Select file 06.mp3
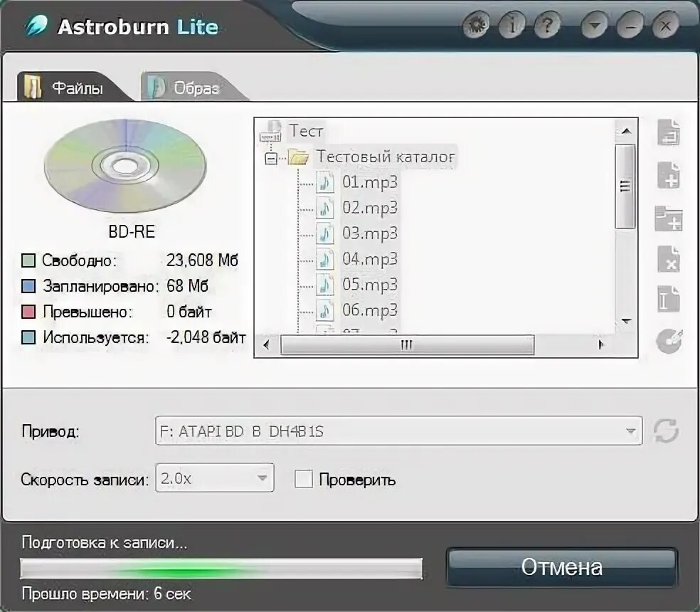 [x=370, y=310]
